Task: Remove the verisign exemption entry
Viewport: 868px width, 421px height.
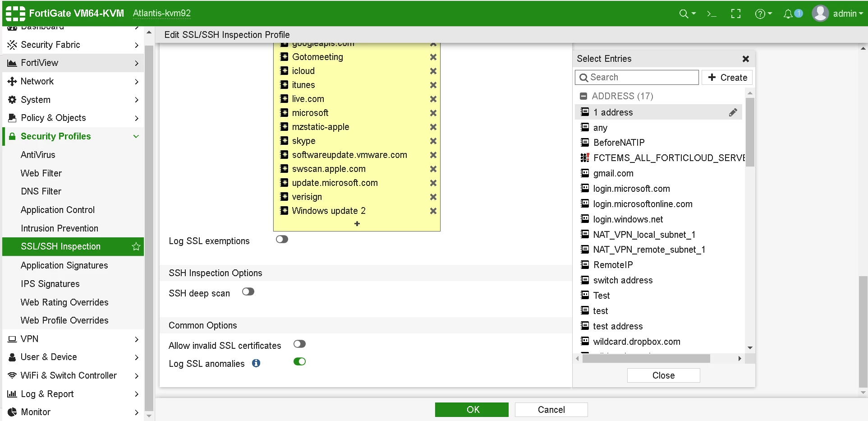Action: pos(433,197)
